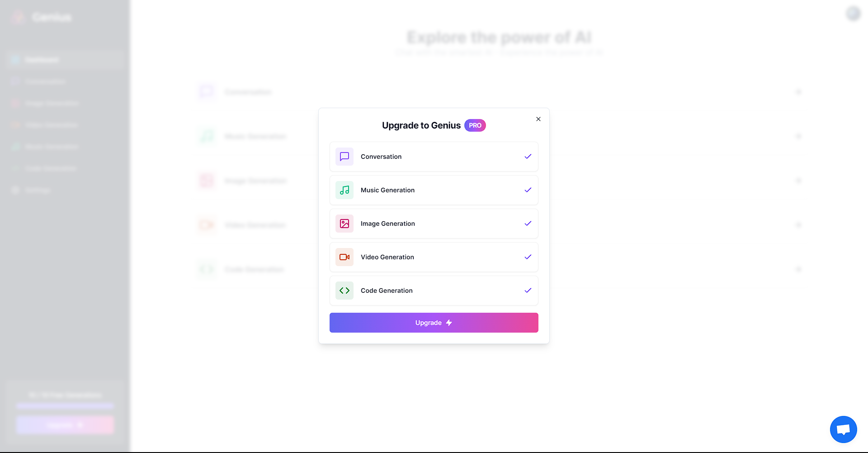Select the Image Generation picture icon
This screenshot has width=868, height=453.
click(x=344, y=224)
